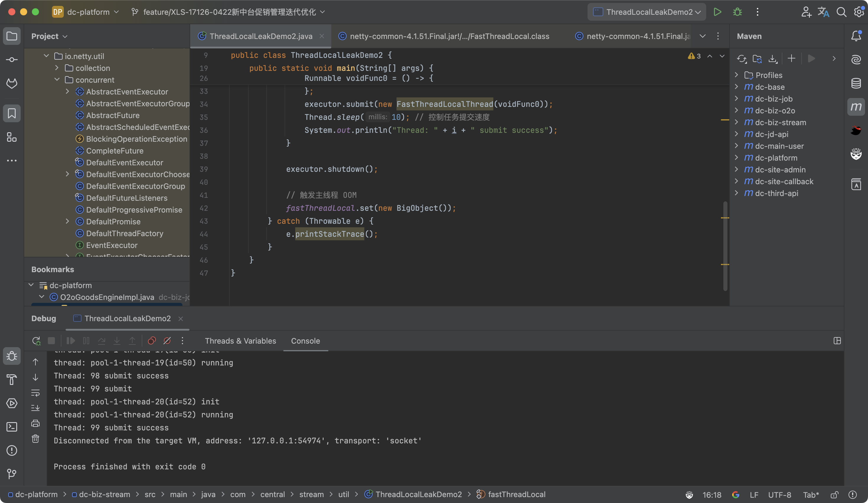Screen dimensions: 868x503
Task: Click the Rerun debug session icon
Action: coord(36,341)
